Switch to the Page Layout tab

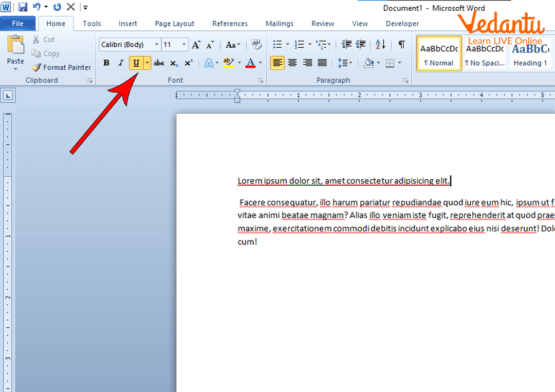pos(175,24)
